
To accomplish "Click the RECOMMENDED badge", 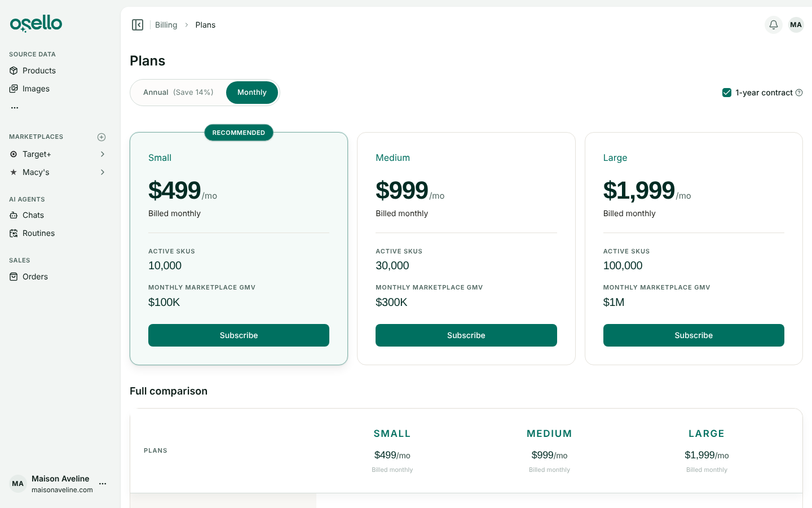I will click(x=239, y=133).
